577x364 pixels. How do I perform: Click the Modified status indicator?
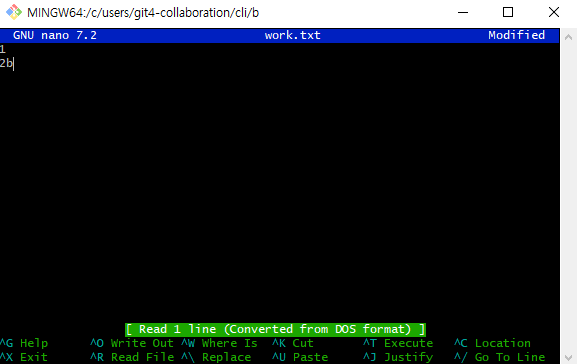point(516,35)
